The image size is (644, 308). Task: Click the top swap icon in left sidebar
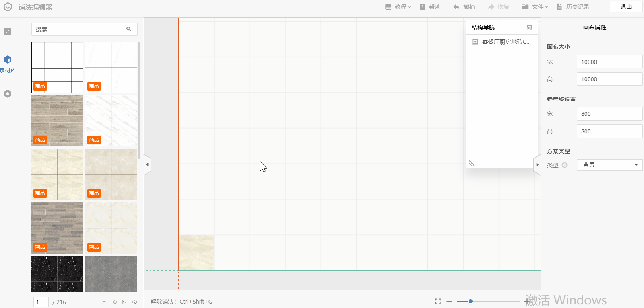click(x=8, y=32)
